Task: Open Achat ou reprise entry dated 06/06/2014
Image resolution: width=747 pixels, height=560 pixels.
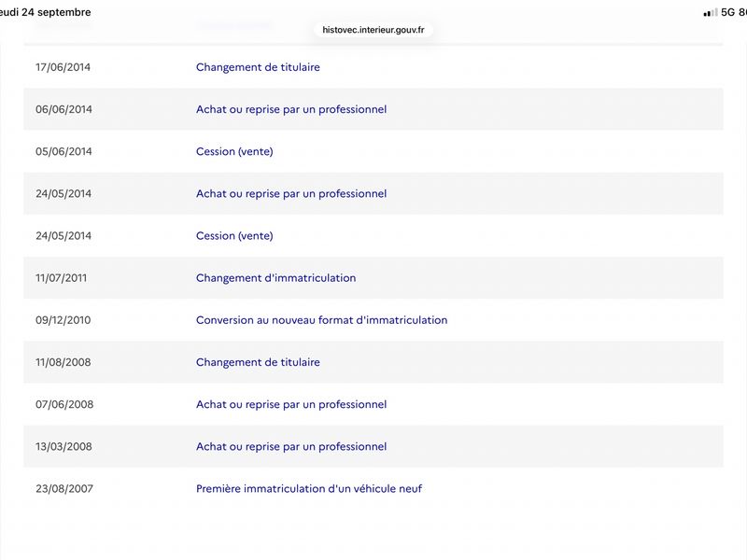Action: click(x=291, y=109)
